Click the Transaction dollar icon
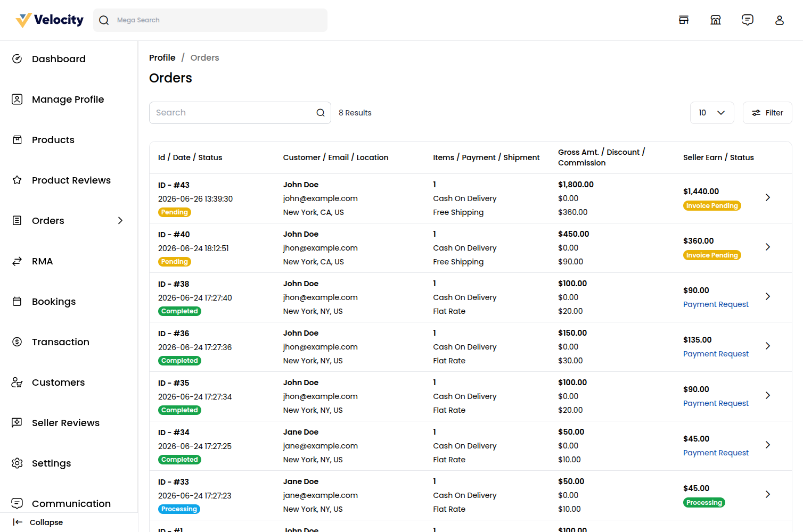The height and width of the screenshot is (532, 803). click(17, 342)
